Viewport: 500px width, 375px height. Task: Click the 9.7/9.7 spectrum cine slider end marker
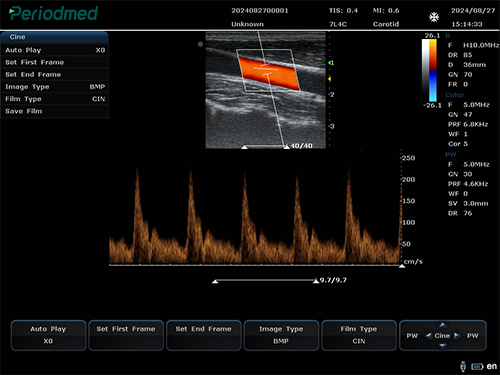pos(316,281)
